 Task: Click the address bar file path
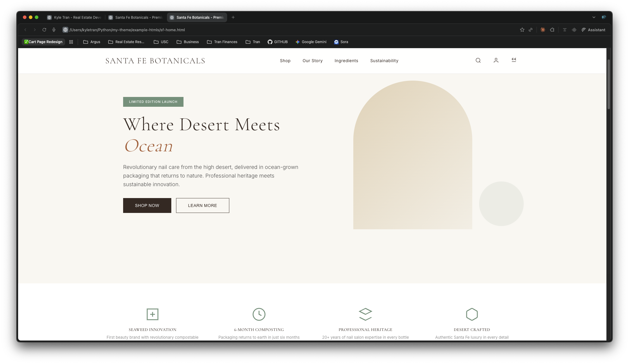pyautogui.click(x=127, y=30)
